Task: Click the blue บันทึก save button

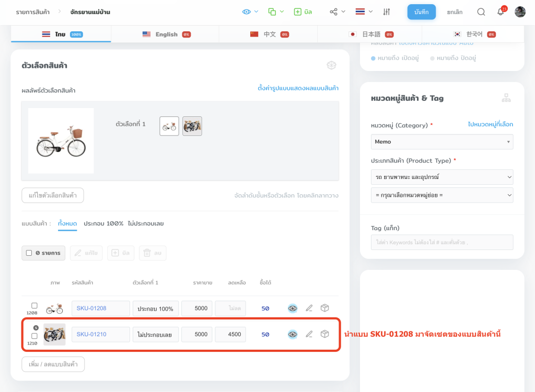Action: pos(421,12)
